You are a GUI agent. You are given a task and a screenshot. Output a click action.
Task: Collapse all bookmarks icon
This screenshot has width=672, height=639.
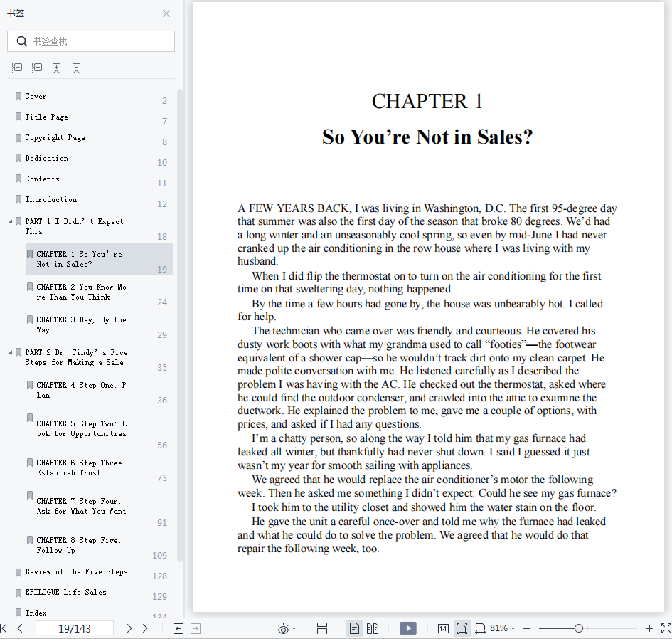37,68
